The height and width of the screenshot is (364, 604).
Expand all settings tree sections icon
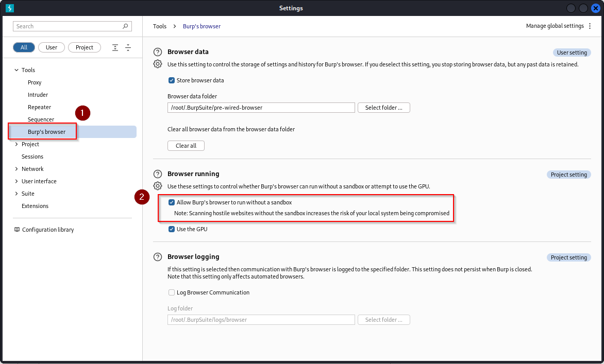pyautogui.click(x=115, y=47)
